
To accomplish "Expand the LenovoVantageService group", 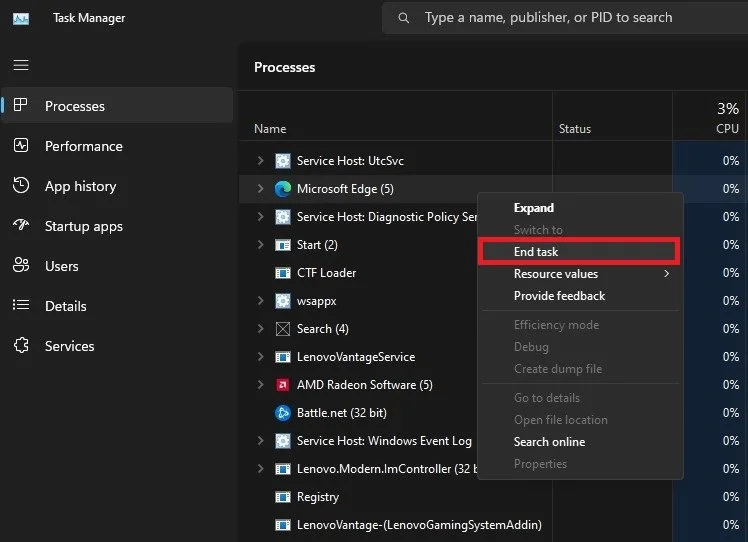I will pos(260,356).
